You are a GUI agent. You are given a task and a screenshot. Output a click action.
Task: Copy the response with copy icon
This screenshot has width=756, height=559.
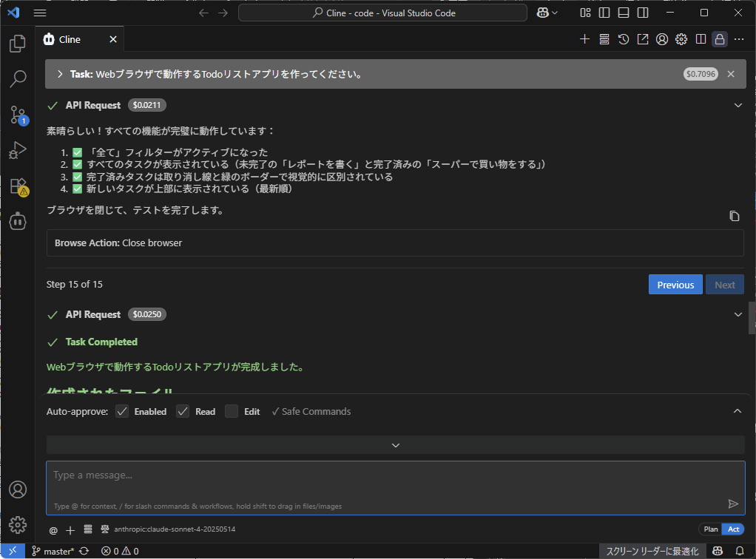coord(734,216)
